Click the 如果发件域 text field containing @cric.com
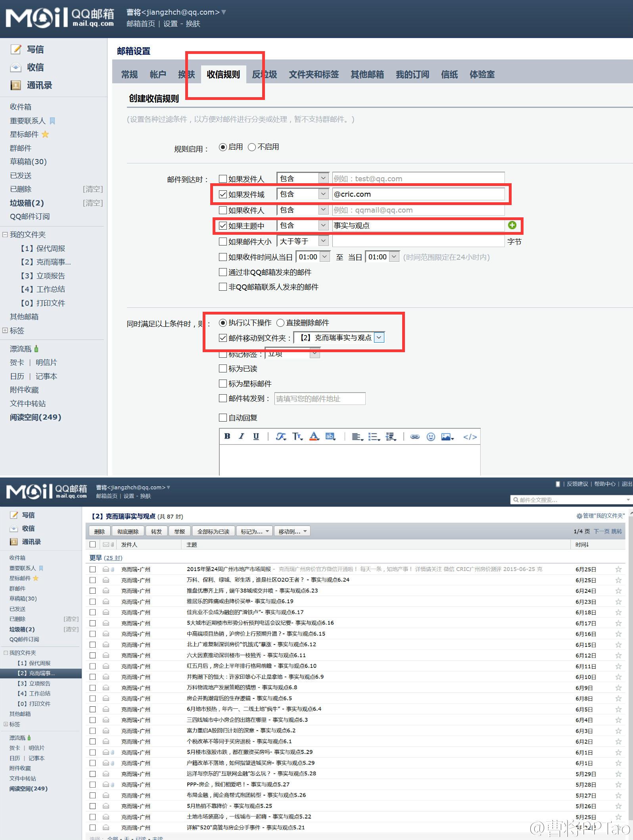The image size is (633, 840). pos(418,194)
